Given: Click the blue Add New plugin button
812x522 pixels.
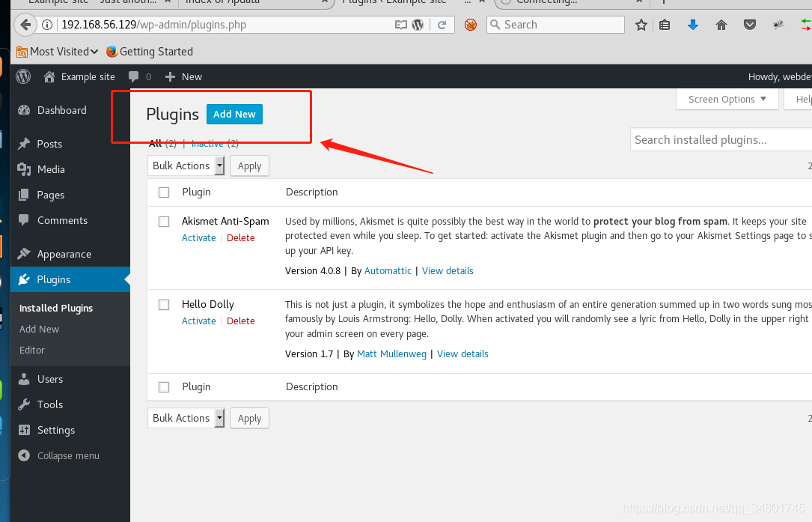Looking at the screenshot, I should [234, 114].
